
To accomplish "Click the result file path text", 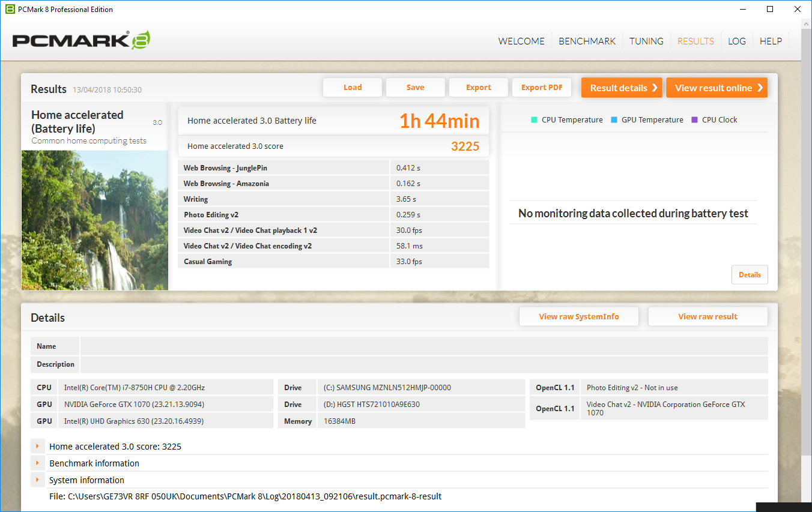I will click(x=246, y=496).
